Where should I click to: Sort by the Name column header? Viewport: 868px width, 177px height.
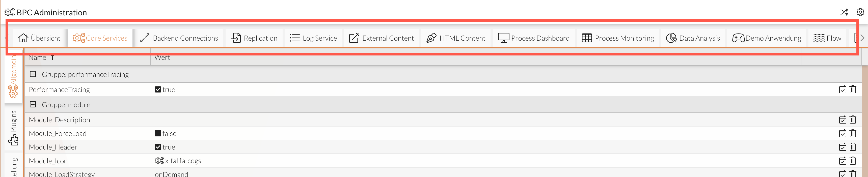click(x=37, y=58)
